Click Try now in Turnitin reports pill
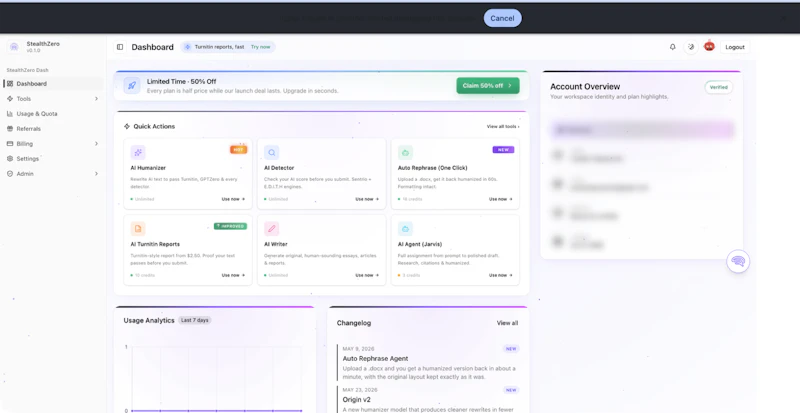 point(260,47)
